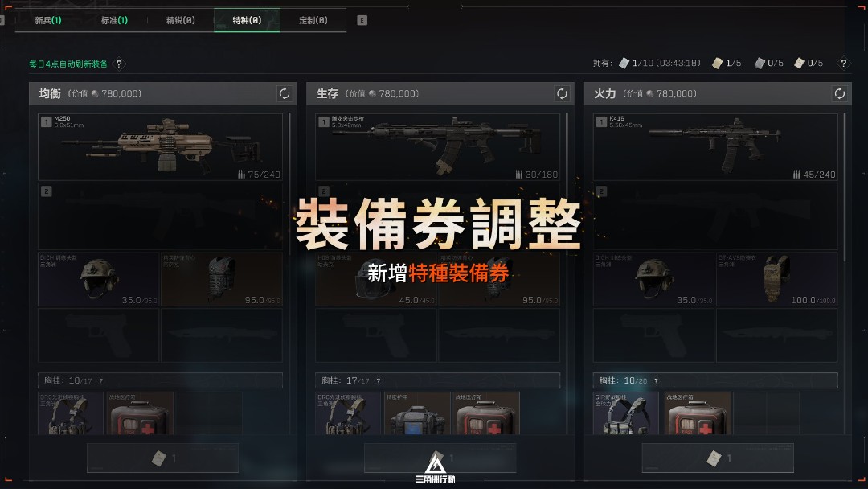The image size is (868, 489).
Task: Click the 均衡 panel scrollbar
Action: 290,184
